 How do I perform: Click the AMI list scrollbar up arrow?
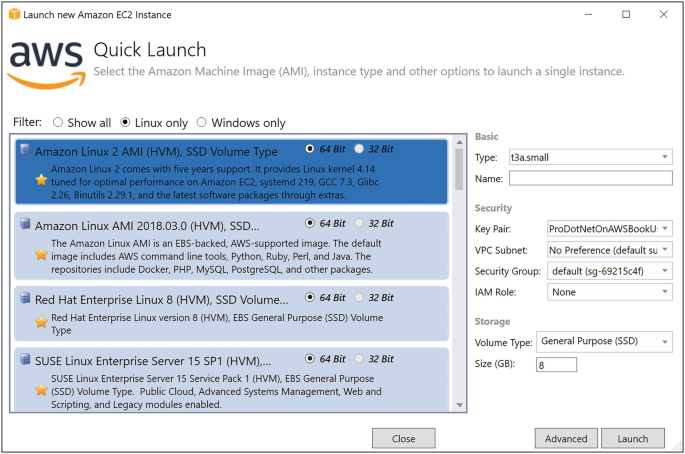click(x=459, y=142)
